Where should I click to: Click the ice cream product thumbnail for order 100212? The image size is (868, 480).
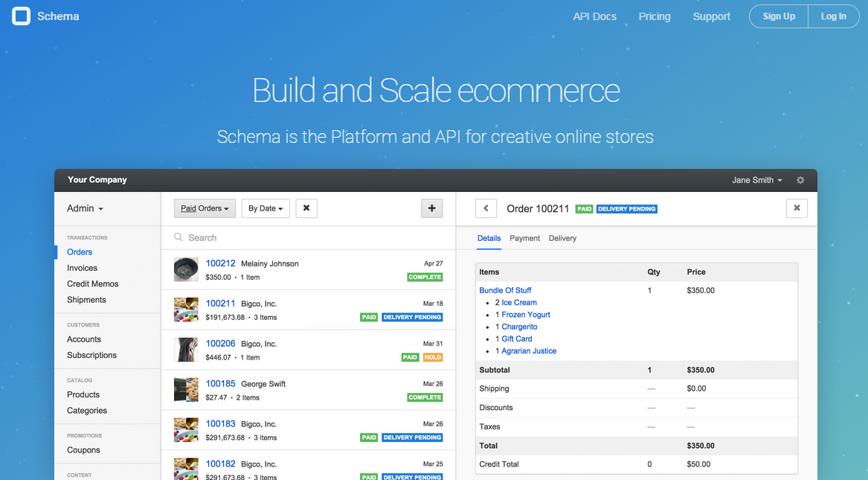(x=185, y=269)
